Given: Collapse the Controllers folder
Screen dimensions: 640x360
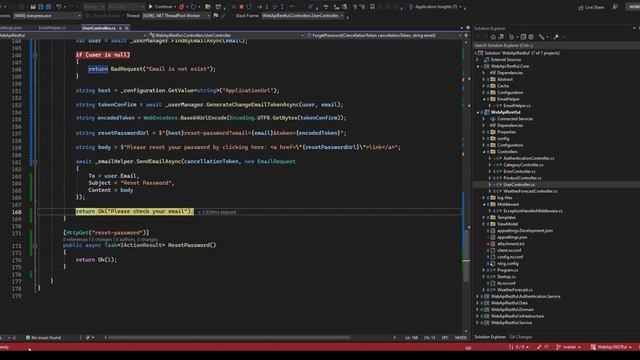Looking at the screenshot, I should coord(484,152).
